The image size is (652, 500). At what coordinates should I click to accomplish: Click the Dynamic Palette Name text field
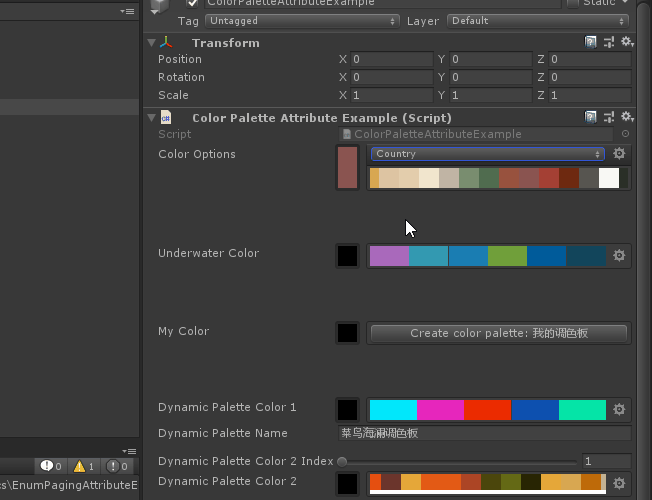click(x=484, y=434)
